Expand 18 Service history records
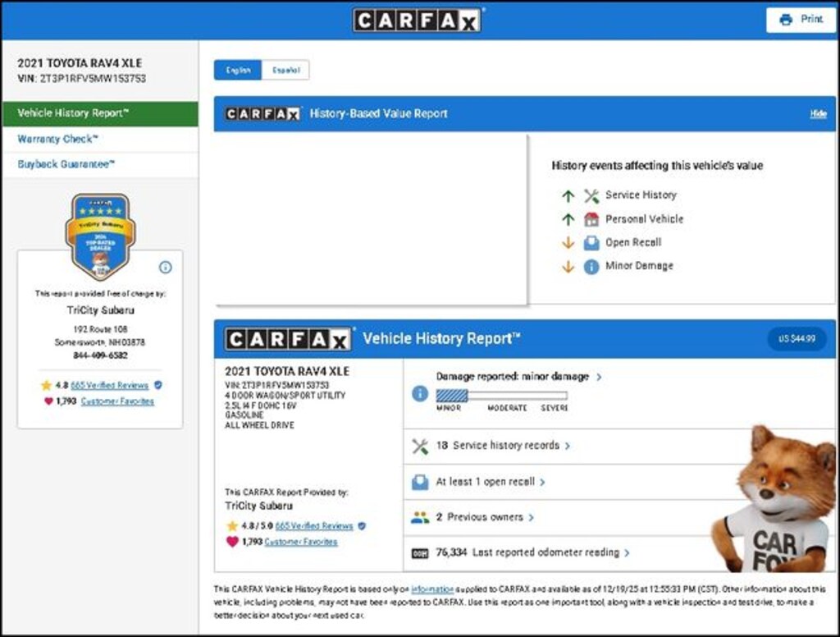840x637 pixels. click(502, 446)
